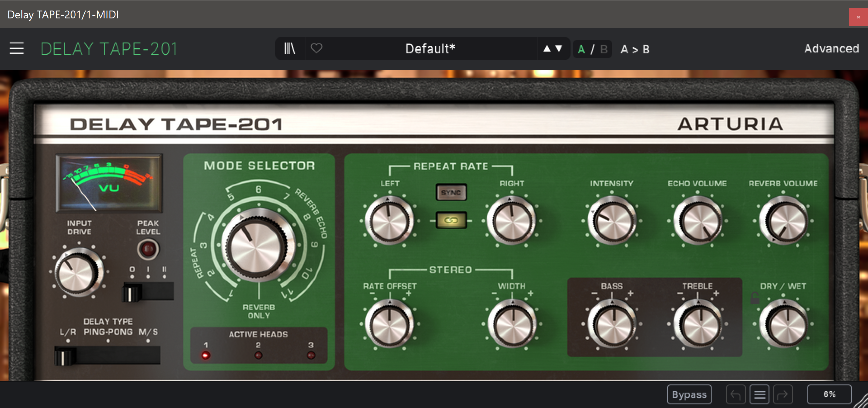Click the Repeat Rate LEFT knob

pyautogui.click(x=389, y=220)
